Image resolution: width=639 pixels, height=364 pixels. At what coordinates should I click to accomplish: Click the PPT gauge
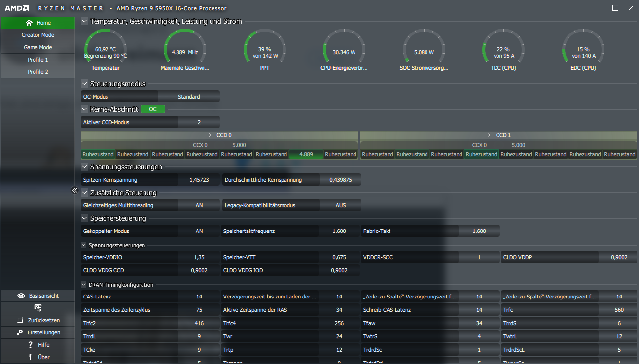(x=265, y=50)
